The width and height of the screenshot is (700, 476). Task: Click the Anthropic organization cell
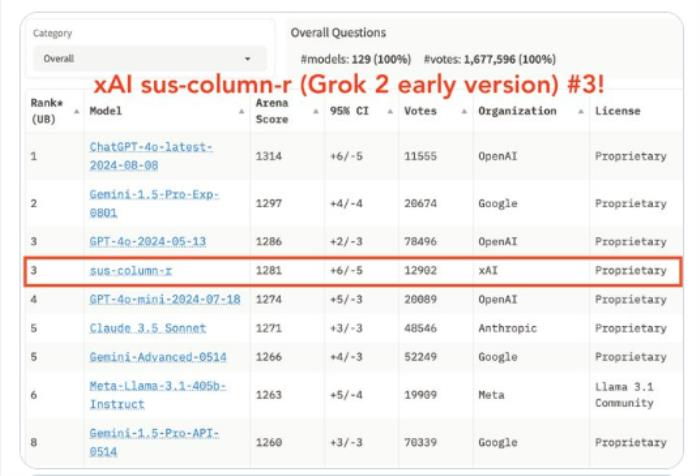point(508,328)
